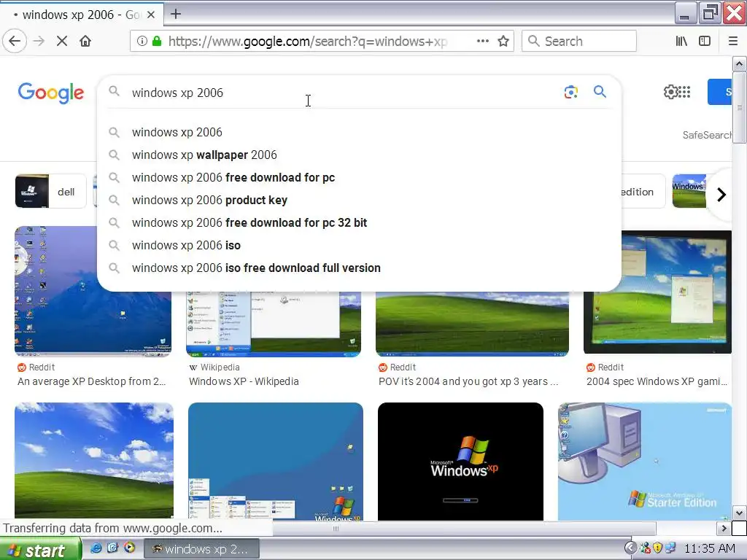The width and height of the screenshot is (747, 560).
Task: Choose windows xp 2006 product key suggestion
Action: [x=359, y=200]
